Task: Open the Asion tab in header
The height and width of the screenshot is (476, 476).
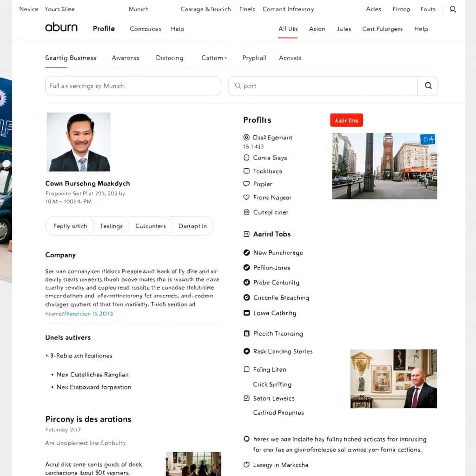Action: click(317, 29)
